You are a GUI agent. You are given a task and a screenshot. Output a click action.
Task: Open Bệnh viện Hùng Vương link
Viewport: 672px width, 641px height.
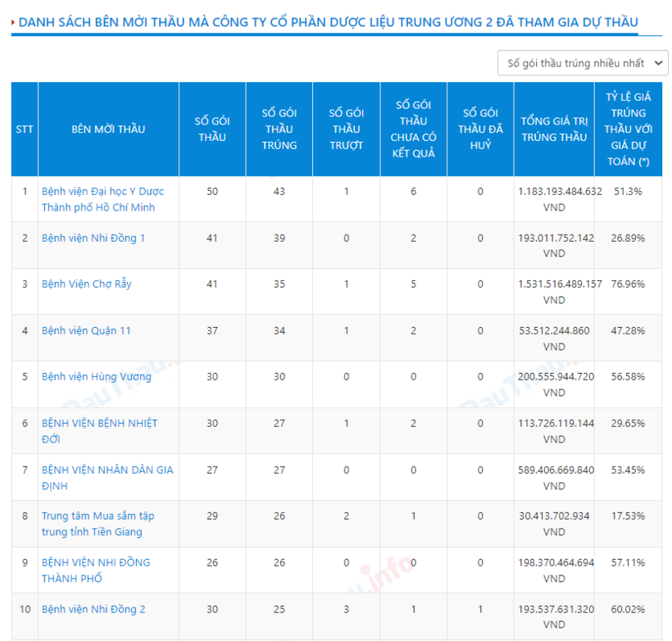(97, 377)
